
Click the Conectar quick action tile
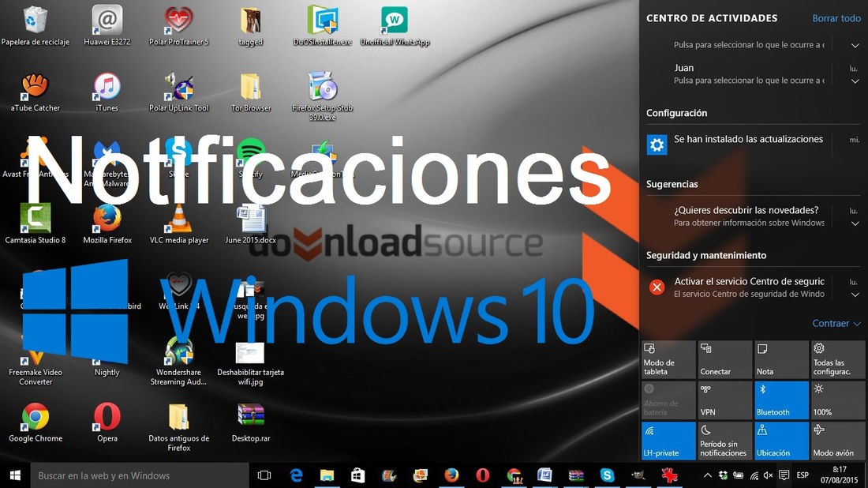724,359
